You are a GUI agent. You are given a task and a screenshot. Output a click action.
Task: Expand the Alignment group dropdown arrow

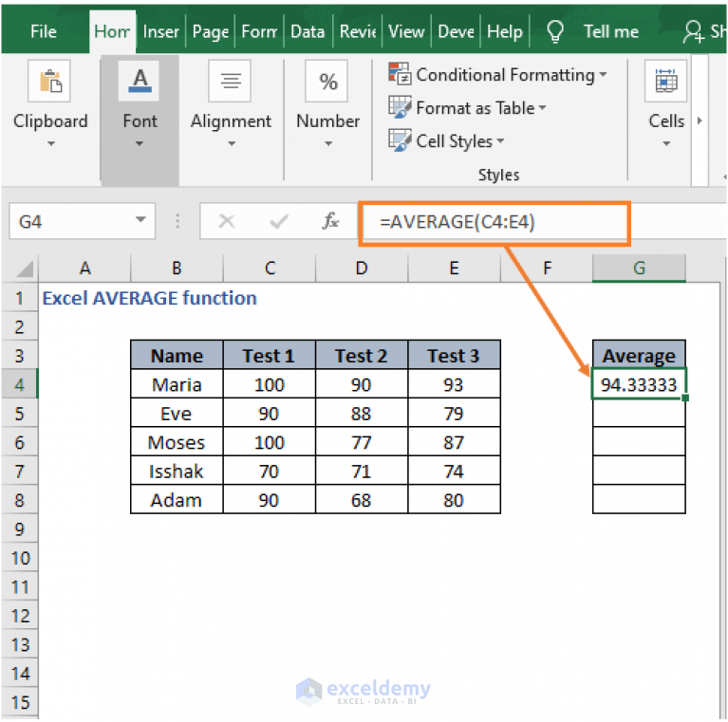pos(232,144)
